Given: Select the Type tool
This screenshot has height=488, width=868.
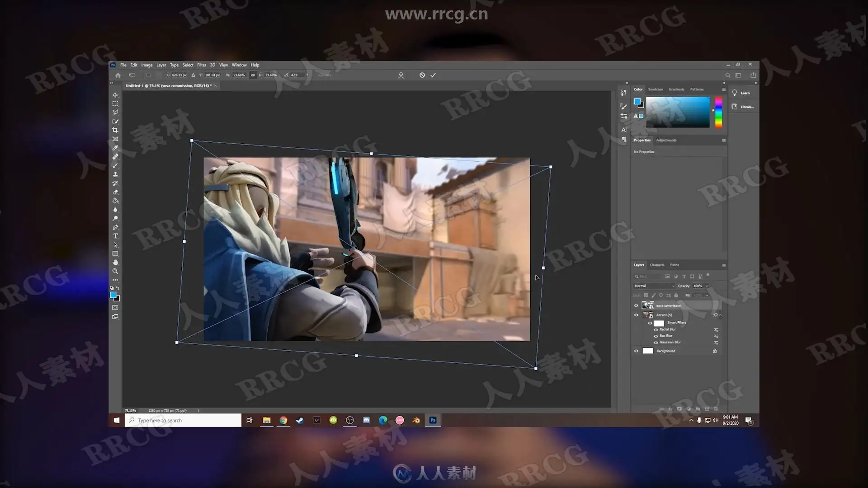Looking at the screenshot, I should (115, 236).
